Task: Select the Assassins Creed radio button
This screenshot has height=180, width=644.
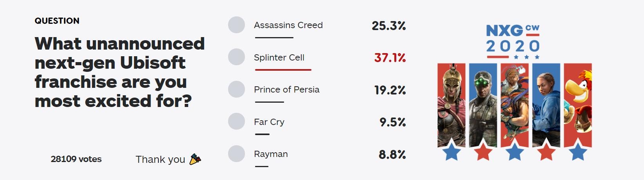Action: tap(236, 25)
